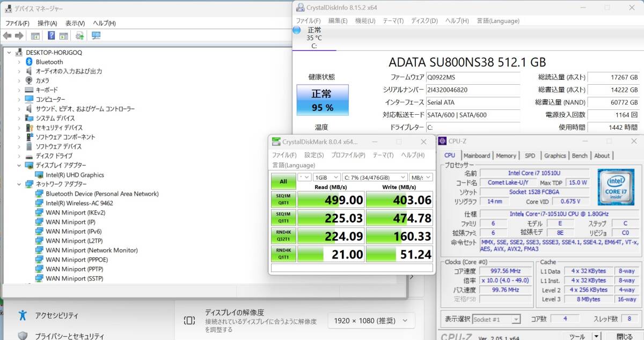Open 機能(U) menu in CrystalDiskInfo
Screen dimensions: 644x340
point(365,21)
